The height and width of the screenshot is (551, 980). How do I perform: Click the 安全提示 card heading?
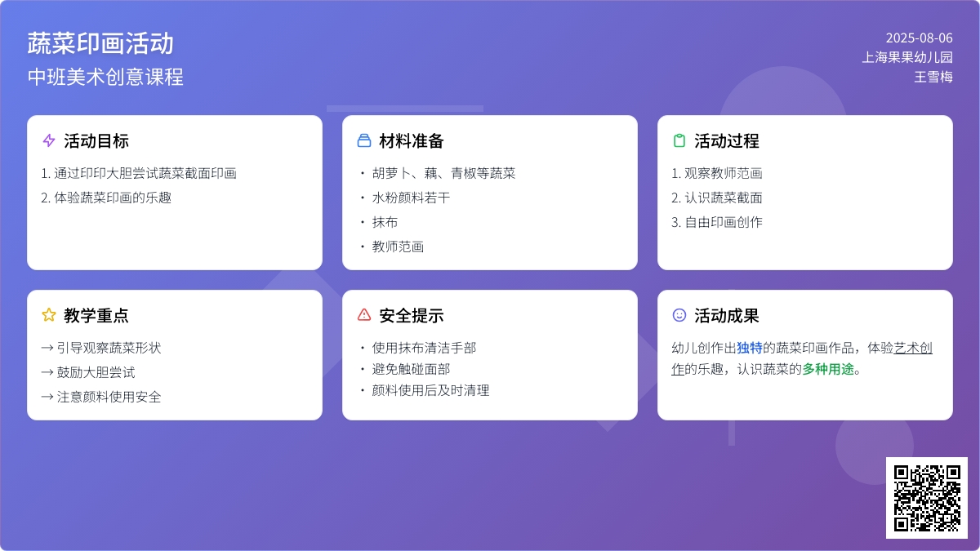click(x=412, y=315)
